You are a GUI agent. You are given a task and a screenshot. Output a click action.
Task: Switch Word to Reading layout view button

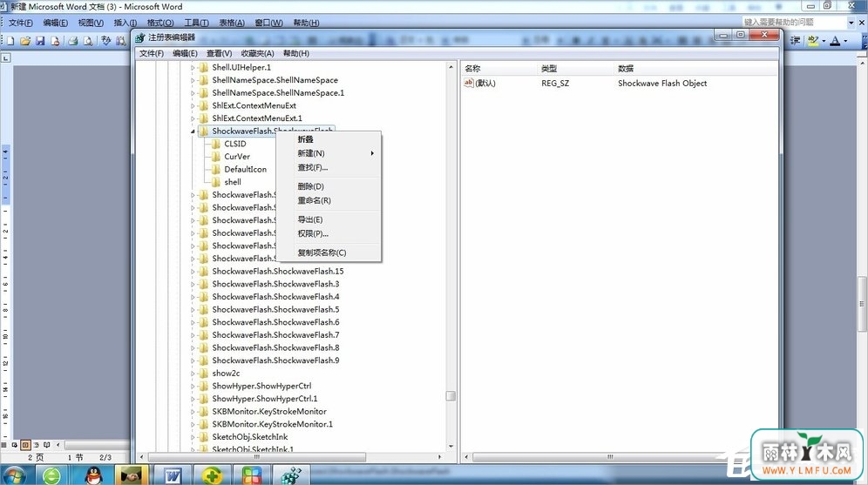click(46, 445)
